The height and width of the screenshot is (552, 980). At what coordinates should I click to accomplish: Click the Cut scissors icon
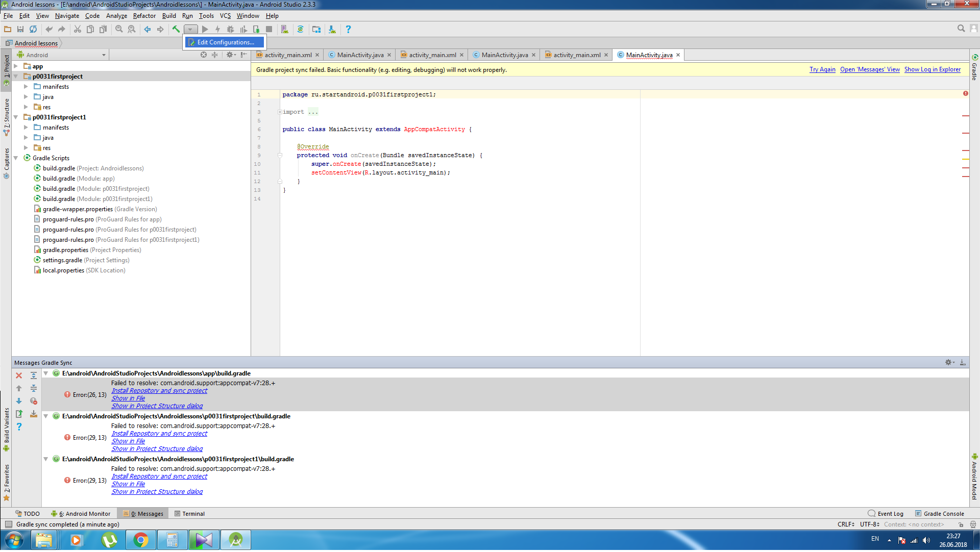coord(78,30)
